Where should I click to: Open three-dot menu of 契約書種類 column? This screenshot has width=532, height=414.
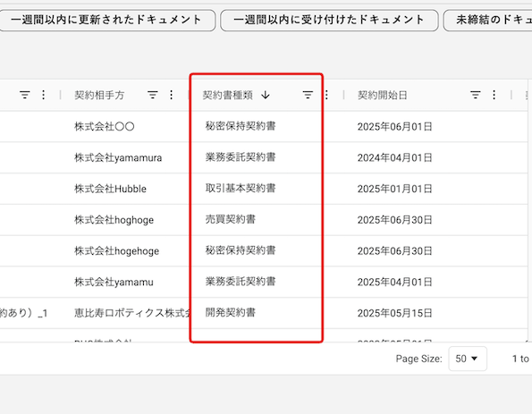[326, 95]
